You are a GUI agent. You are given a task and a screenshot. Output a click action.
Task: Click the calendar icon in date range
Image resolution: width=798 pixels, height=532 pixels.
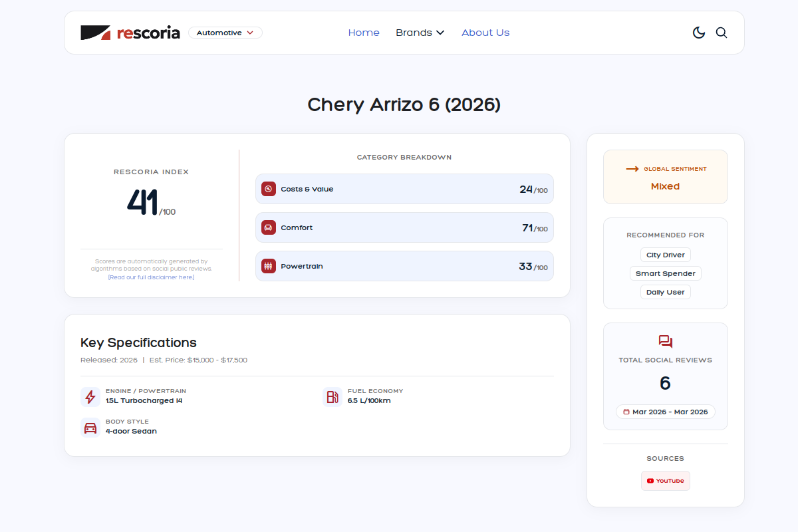coord(626,412)
